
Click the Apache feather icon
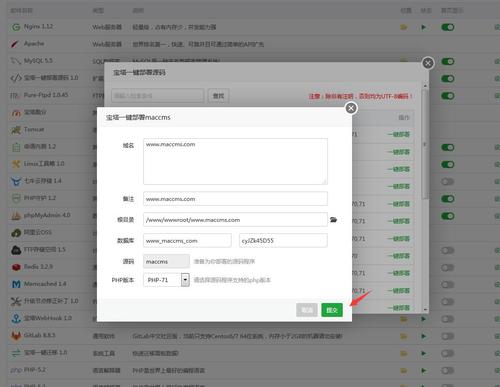click(x=15, y=44)
